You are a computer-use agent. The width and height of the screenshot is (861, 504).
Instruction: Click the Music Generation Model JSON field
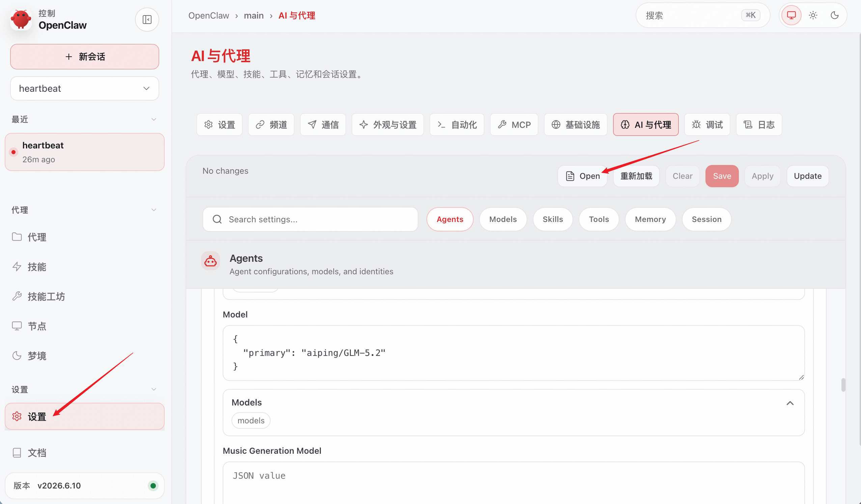coord(513,483)
